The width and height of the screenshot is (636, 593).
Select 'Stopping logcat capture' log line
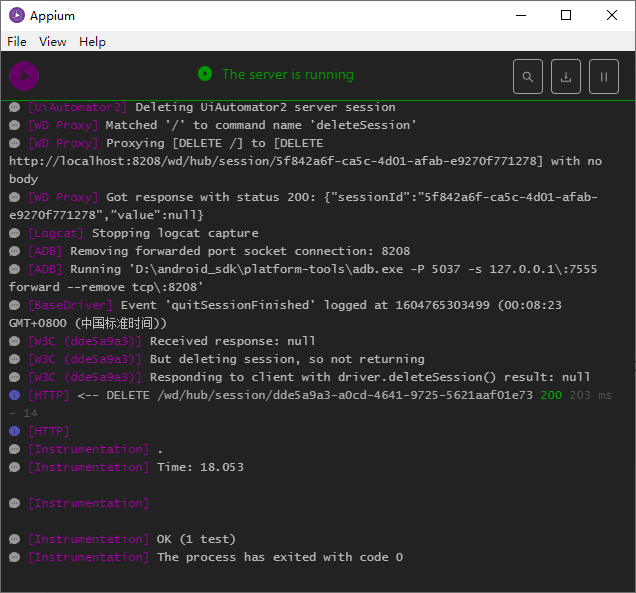tap(134, 233)
